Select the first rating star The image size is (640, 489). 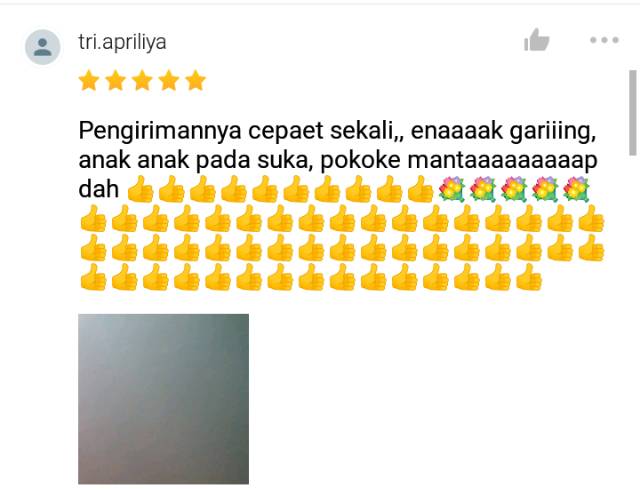[x=89, y=80]
